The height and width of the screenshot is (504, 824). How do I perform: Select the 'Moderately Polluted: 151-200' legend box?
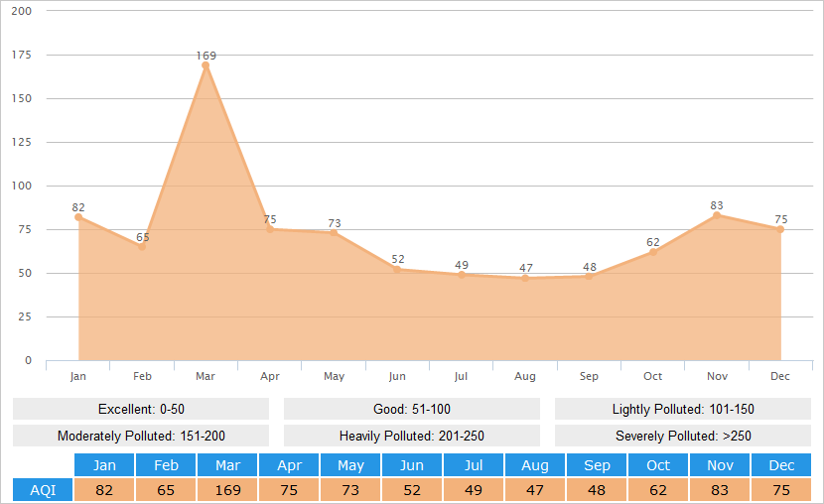click(141, 436)
